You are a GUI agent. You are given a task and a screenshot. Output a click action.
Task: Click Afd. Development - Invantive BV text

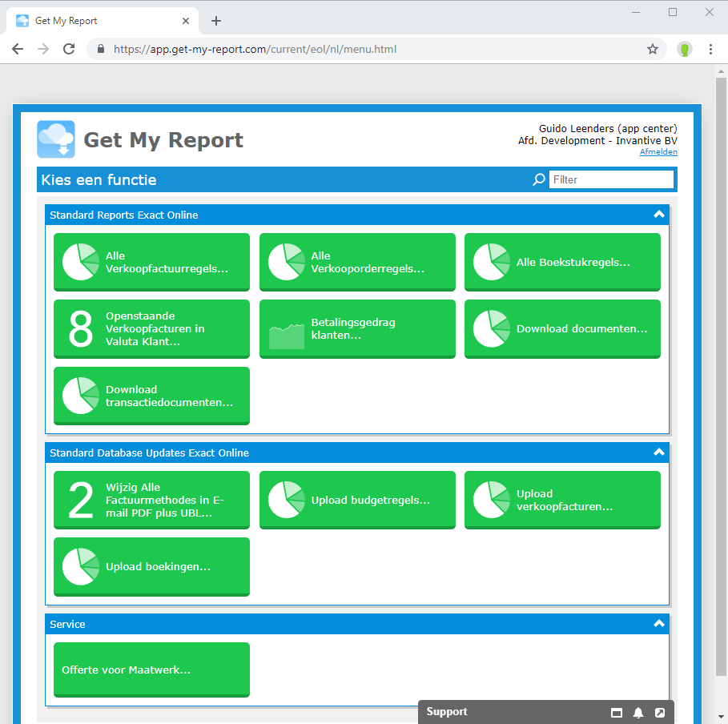pyautogui.click(x=597, y=140)
